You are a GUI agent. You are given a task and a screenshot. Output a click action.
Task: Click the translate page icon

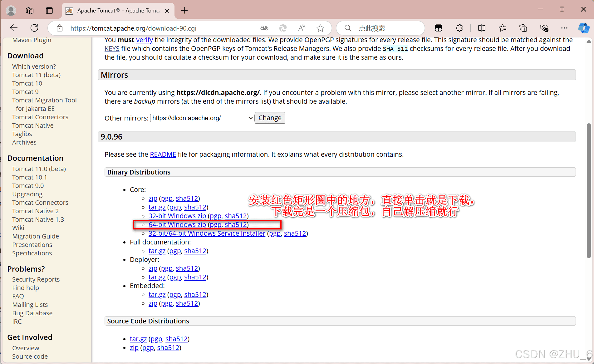coord(264,28)
